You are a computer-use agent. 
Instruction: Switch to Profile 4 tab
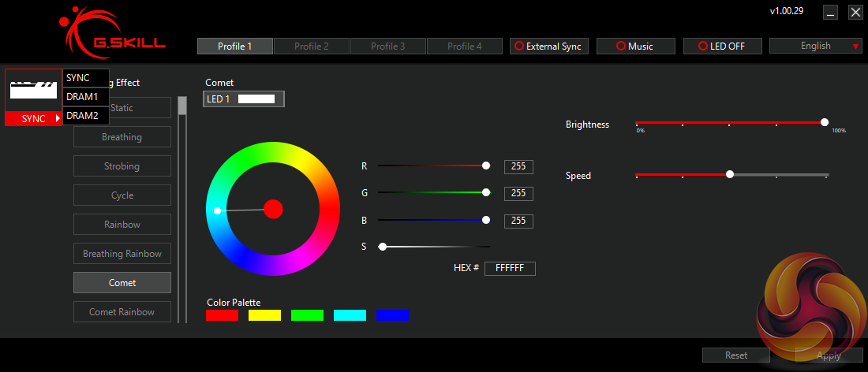coord(465,46)
